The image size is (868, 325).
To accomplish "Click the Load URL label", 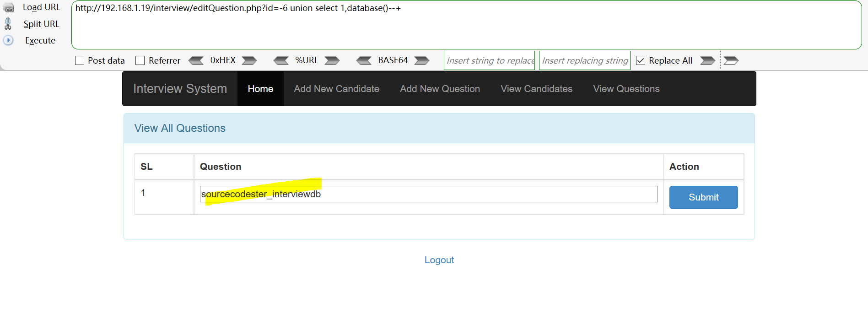I will click(42, 7).
